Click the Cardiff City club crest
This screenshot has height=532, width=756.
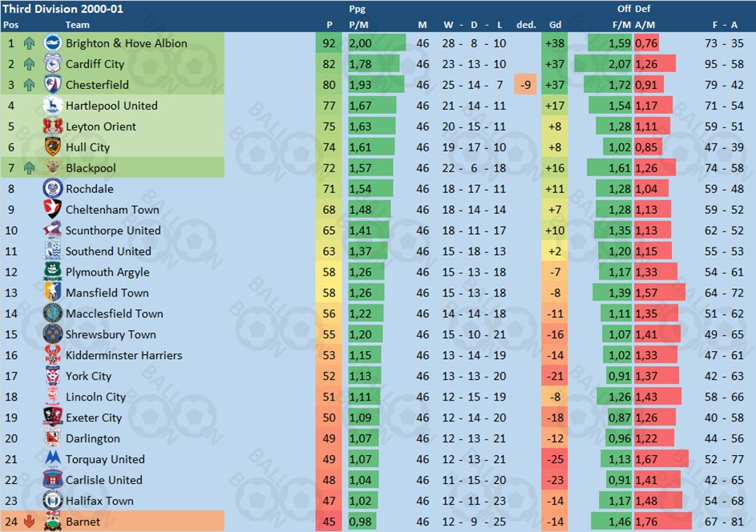tap(53, 64)
